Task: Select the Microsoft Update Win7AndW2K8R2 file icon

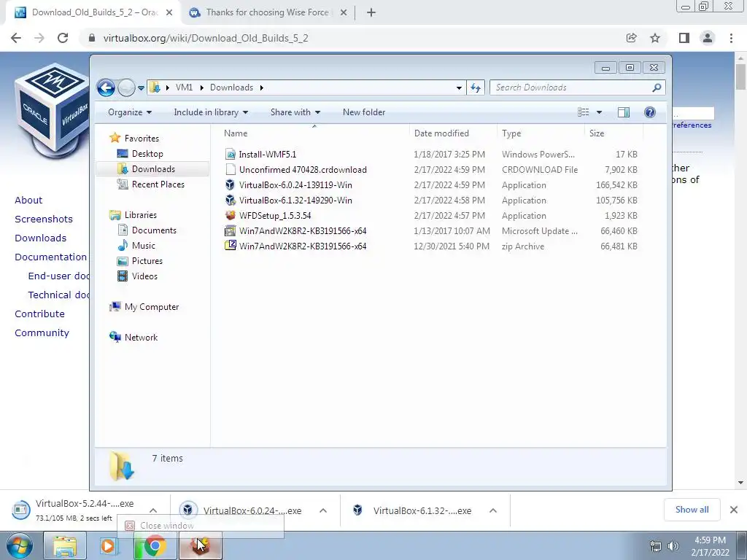Action: coord(231,231)
